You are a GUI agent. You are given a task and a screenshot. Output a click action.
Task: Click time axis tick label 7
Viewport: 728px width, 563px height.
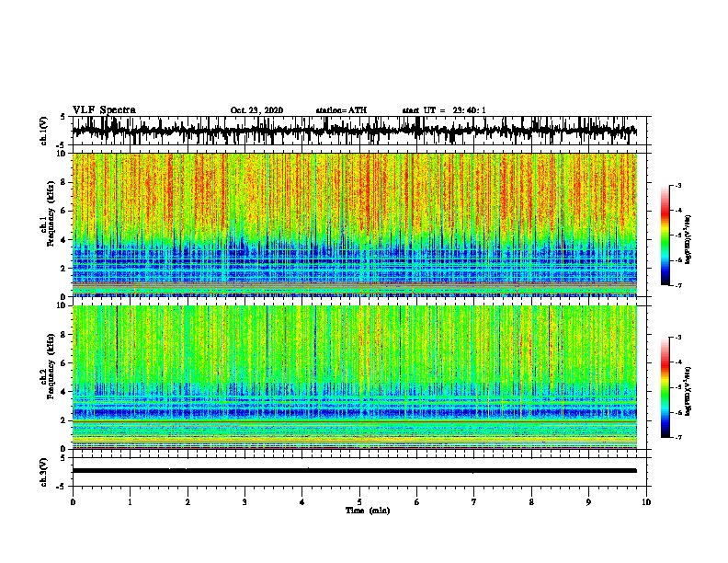coord(474,502)
